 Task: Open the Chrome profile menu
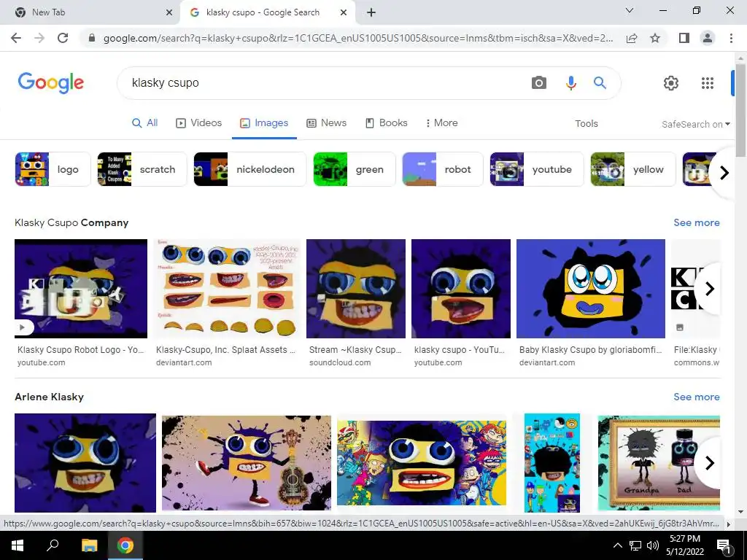pos(708,38)
